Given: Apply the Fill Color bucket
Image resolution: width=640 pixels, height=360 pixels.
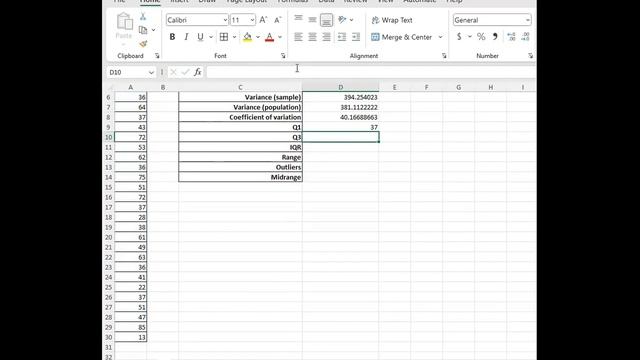Looking at the screenshot, I should click(247, 37).
